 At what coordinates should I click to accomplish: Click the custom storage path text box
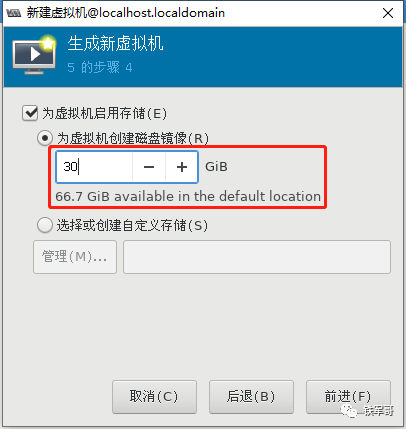[257, 257]
